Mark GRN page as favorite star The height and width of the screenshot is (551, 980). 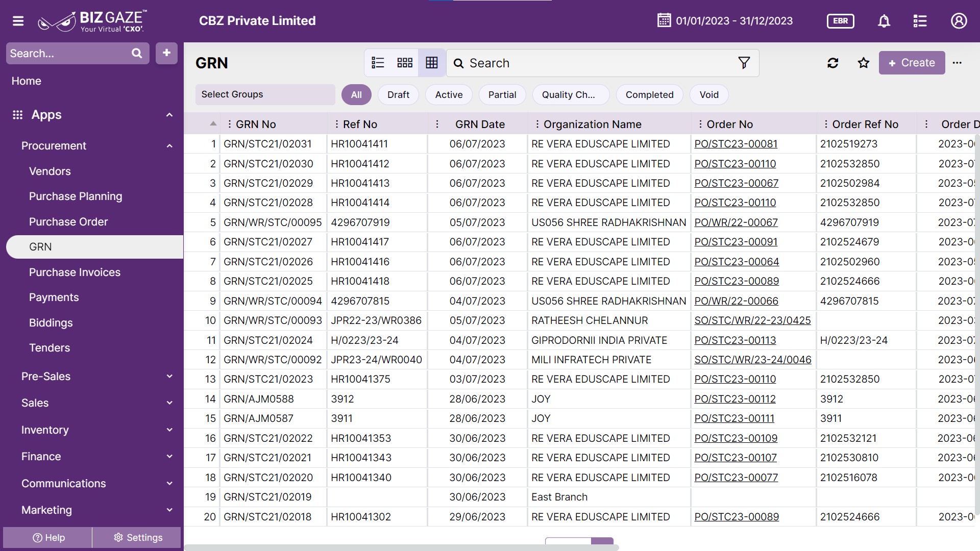click(864, 63)
